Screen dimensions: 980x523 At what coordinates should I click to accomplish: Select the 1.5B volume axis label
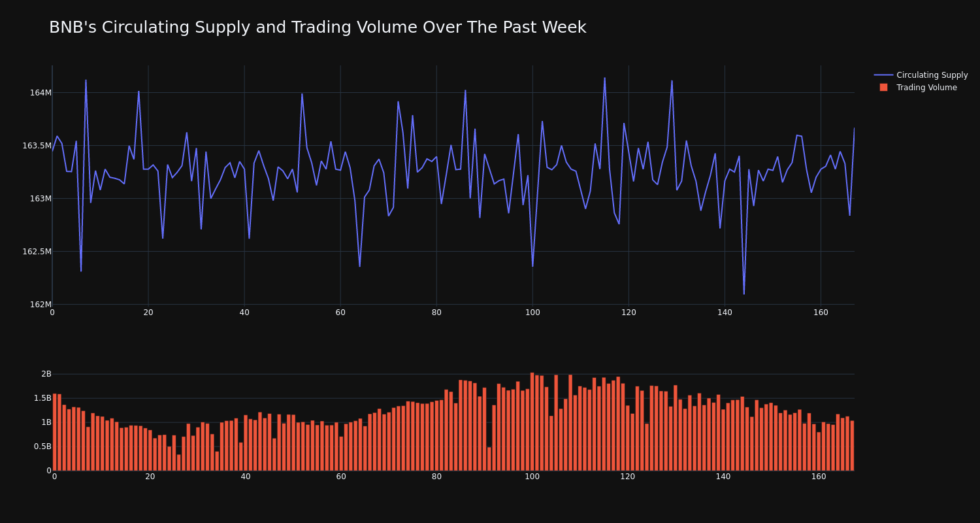pyautogui.click(x=42, y=398)
